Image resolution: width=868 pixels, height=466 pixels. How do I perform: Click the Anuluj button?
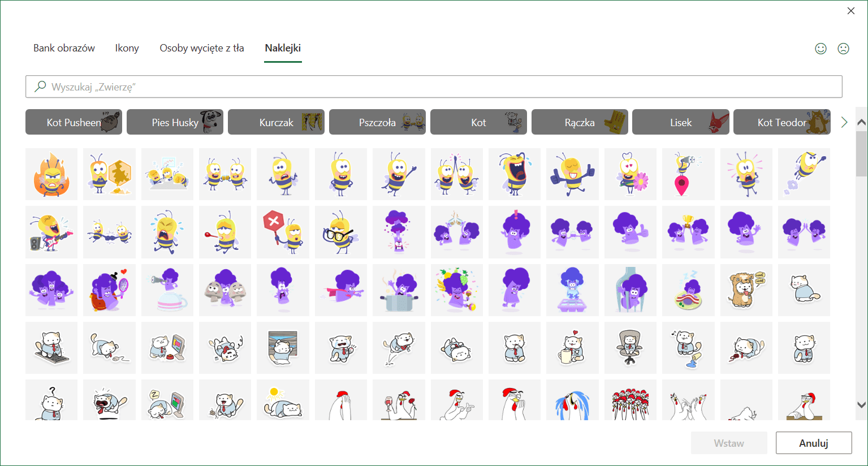pos(813,443)
